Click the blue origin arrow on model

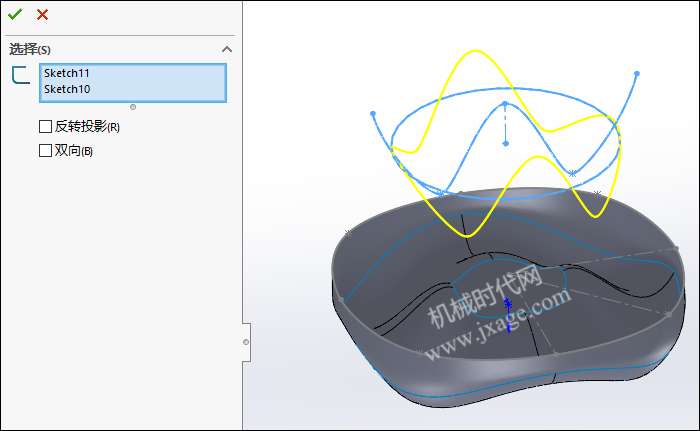coord(508,315)
